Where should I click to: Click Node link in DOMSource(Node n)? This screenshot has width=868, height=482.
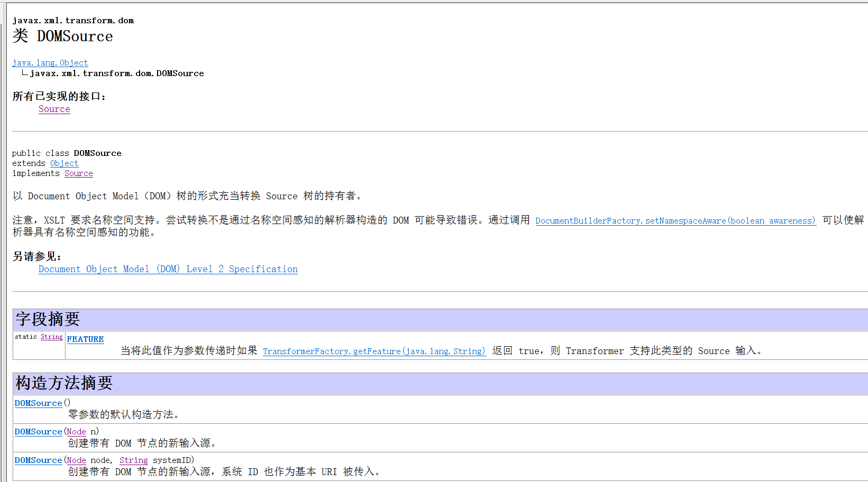(x=76, y=432)
